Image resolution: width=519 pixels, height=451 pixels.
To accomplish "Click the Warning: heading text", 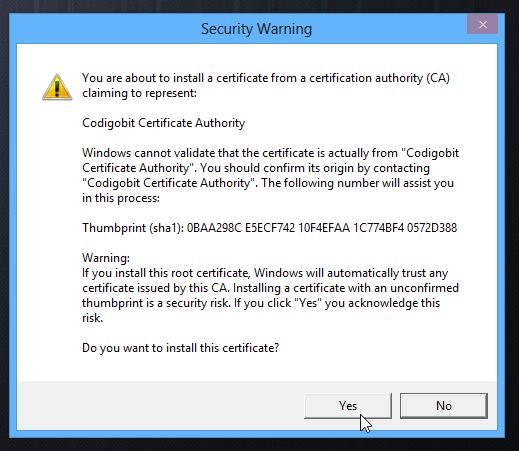I will click(106, 258).
